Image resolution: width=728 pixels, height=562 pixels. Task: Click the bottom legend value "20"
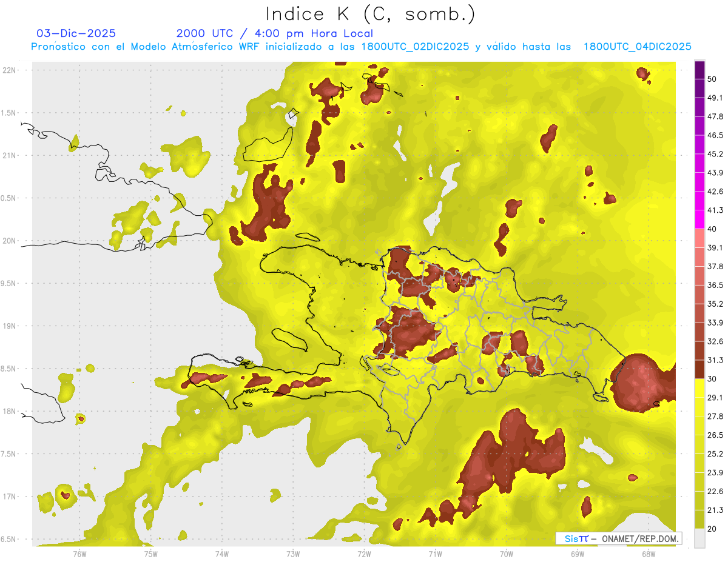[x=712, y=529]
